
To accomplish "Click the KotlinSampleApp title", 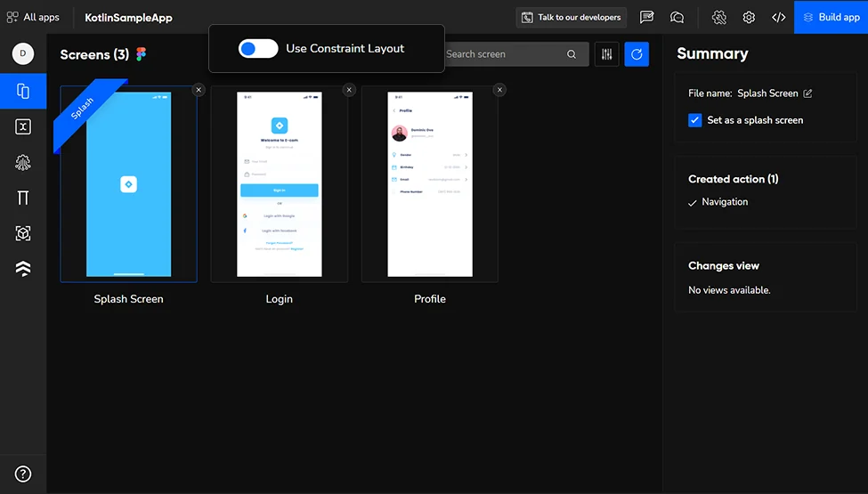I will tap(128, 18).
